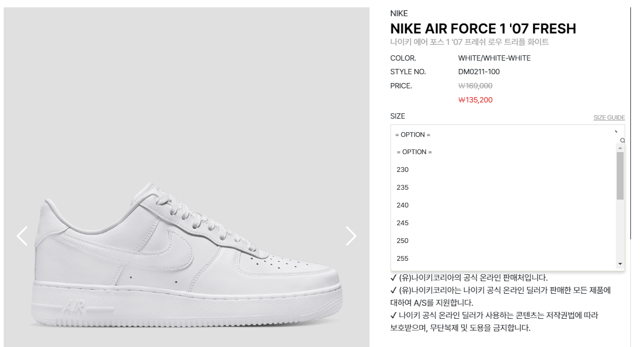This screenshot has width=644, height=347.
Task: Click the sale price ₩135,200
Action: point(475,100)
